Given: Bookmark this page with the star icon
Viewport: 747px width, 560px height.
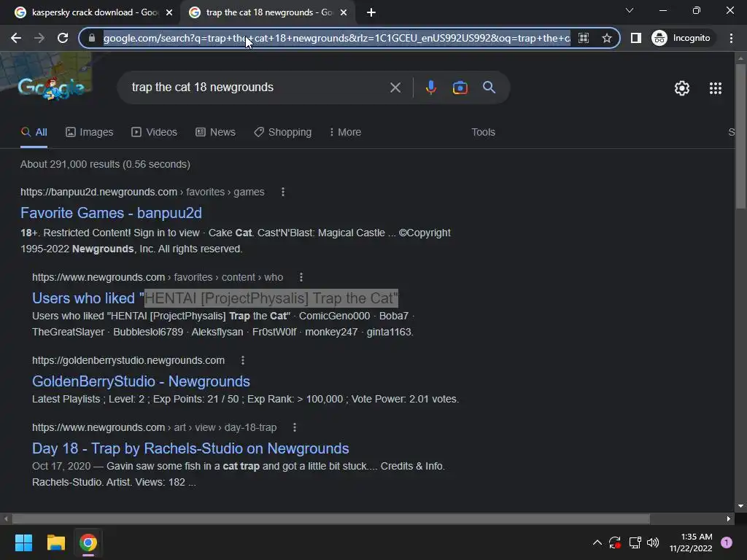Looking at the screenshot, I should point(606,38).
